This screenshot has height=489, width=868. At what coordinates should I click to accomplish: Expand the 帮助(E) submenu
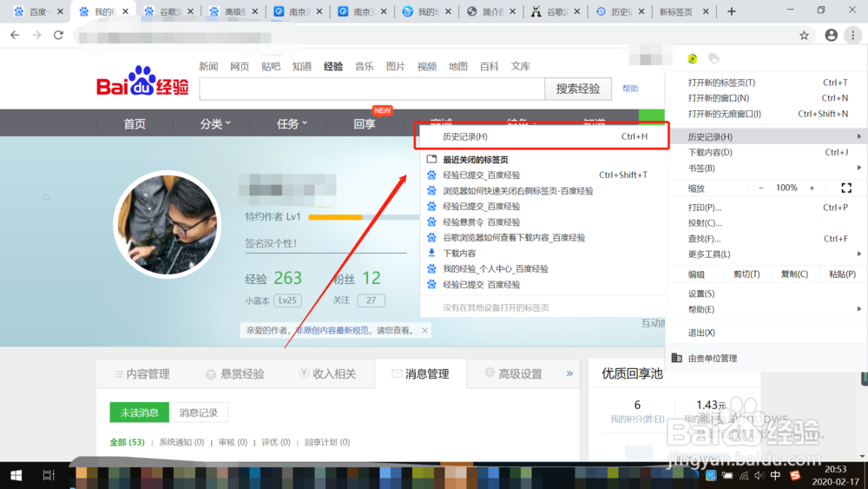pyautogui.click(x=767, y=309)
